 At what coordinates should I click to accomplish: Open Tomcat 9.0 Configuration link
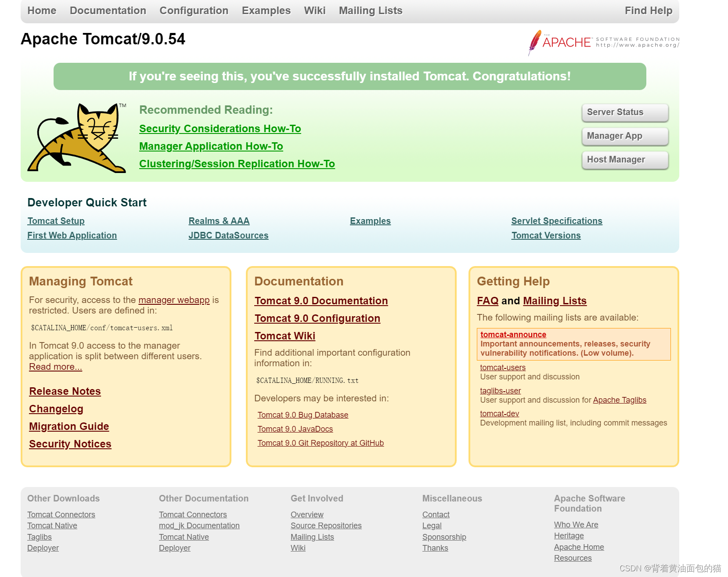click(317, 318)
